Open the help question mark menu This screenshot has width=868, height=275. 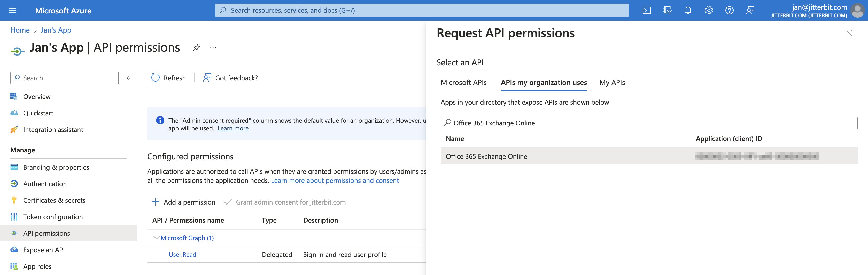729,10
